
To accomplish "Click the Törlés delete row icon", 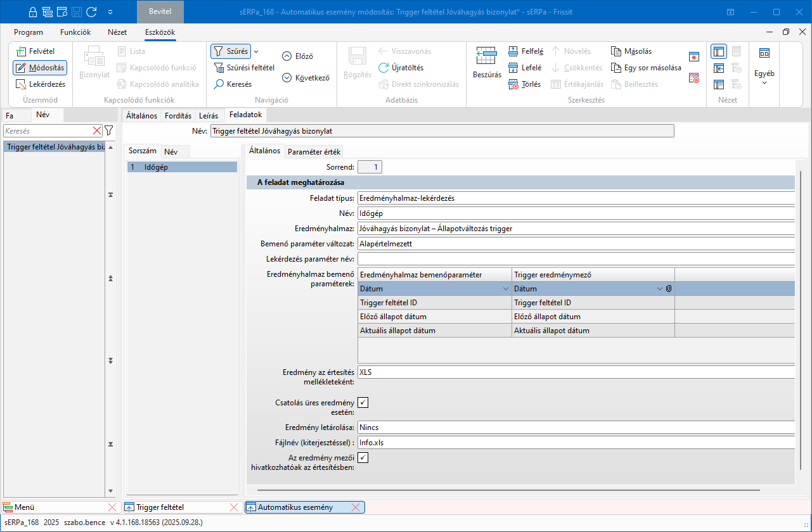I will coord(513,84).
